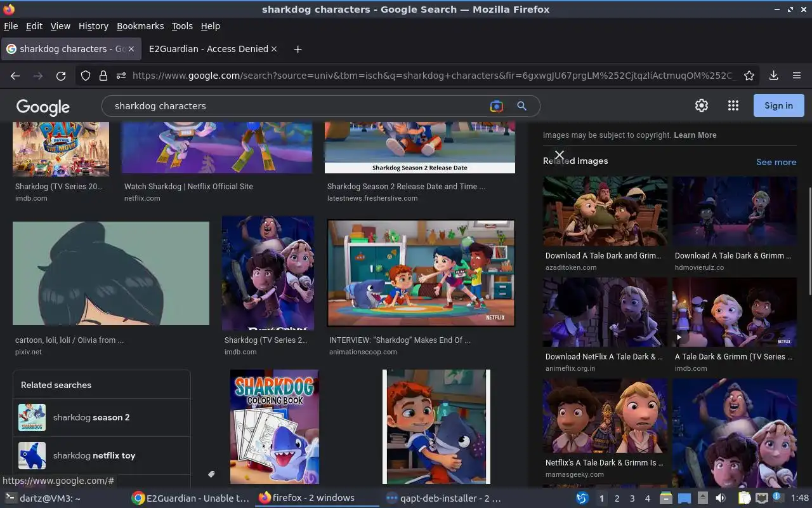The height and width of the screenshot is (508, 812).
Task: Bookmark this page with the star icon
Action: click(749, 76)
